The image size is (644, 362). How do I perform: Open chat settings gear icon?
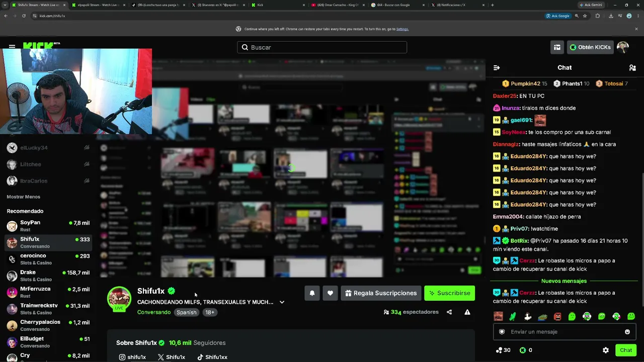(606, 350)
